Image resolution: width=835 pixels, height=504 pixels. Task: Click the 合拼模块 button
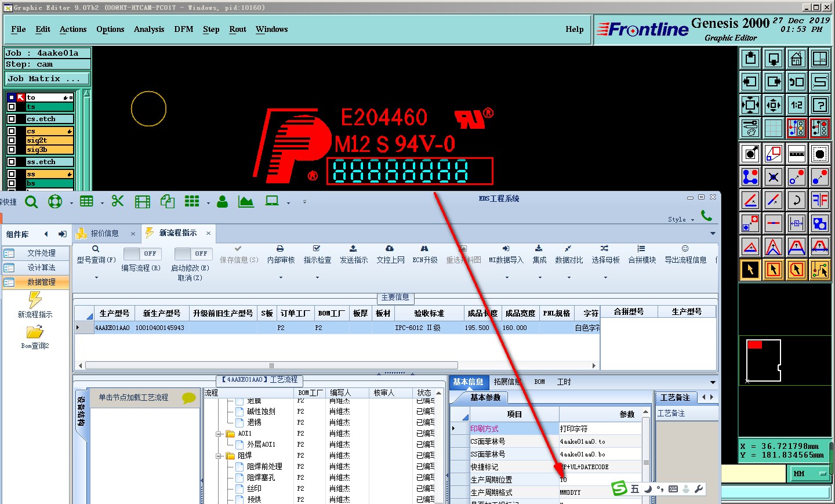click(642, 254)
